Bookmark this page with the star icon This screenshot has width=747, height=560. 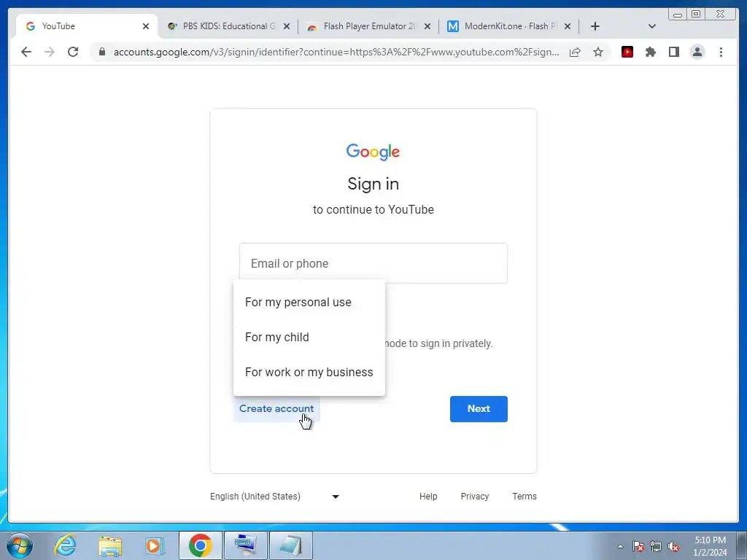pos(598,52)
